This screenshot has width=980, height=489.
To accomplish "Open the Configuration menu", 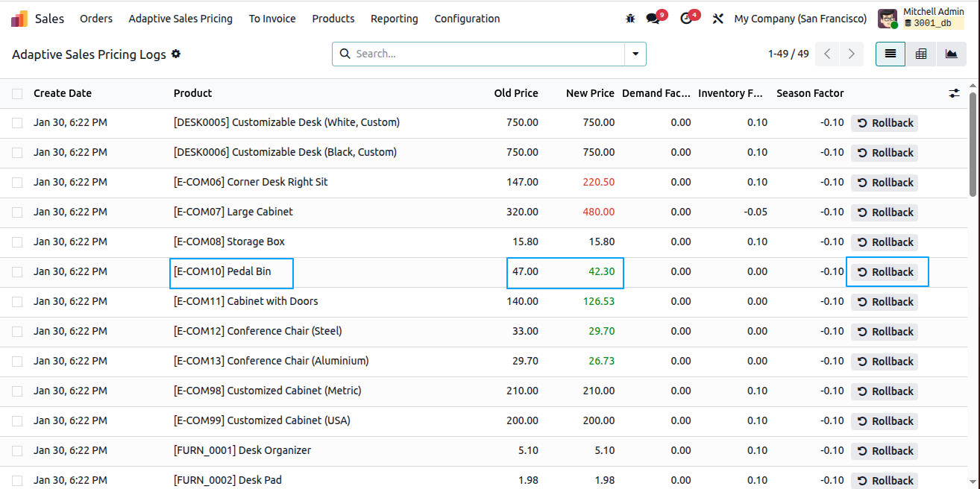I will (x=467, y=19).
